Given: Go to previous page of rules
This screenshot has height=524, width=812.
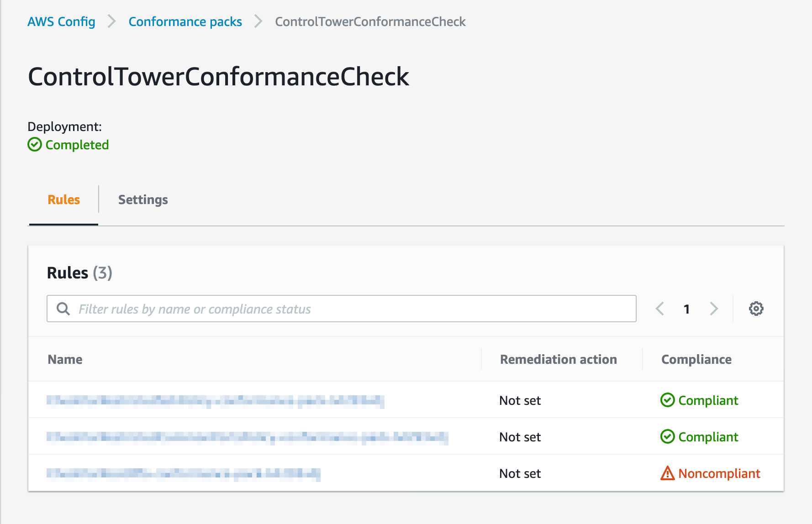Looking at the screenshot, I should [660, 309].
